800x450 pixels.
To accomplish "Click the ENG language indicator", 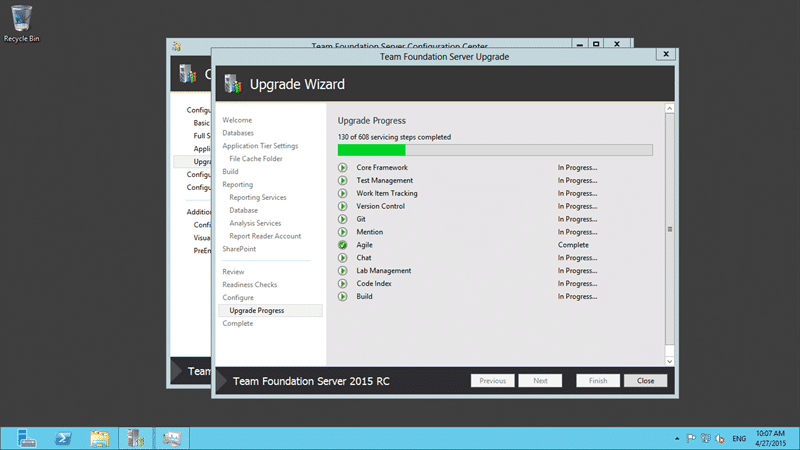I will point(739,438).
